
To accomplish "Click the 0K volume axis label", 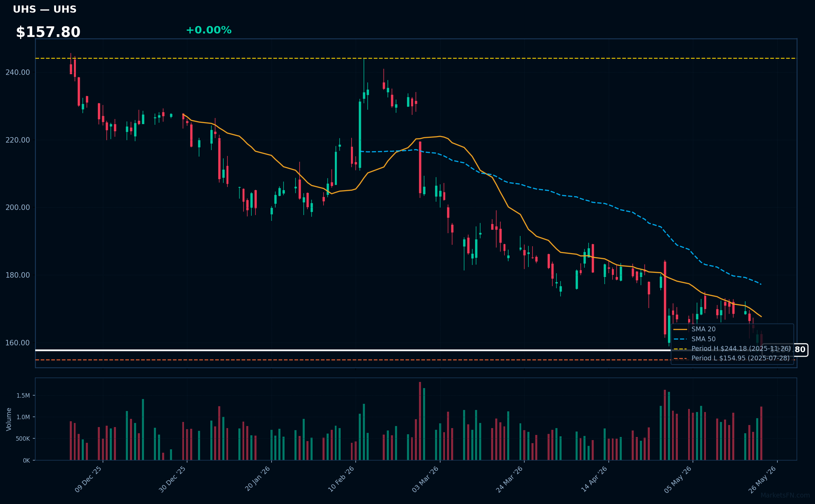I will tap(27, 461).
